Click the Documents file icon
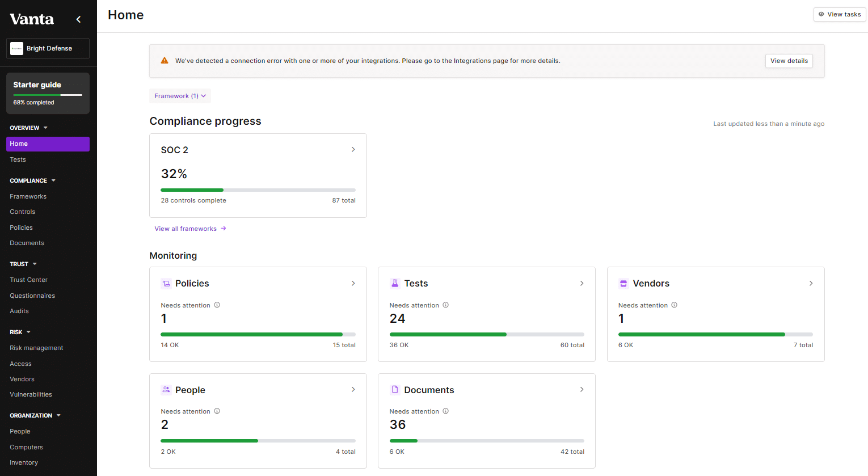This screenshot has height=476, width=868. click(395, 390)
